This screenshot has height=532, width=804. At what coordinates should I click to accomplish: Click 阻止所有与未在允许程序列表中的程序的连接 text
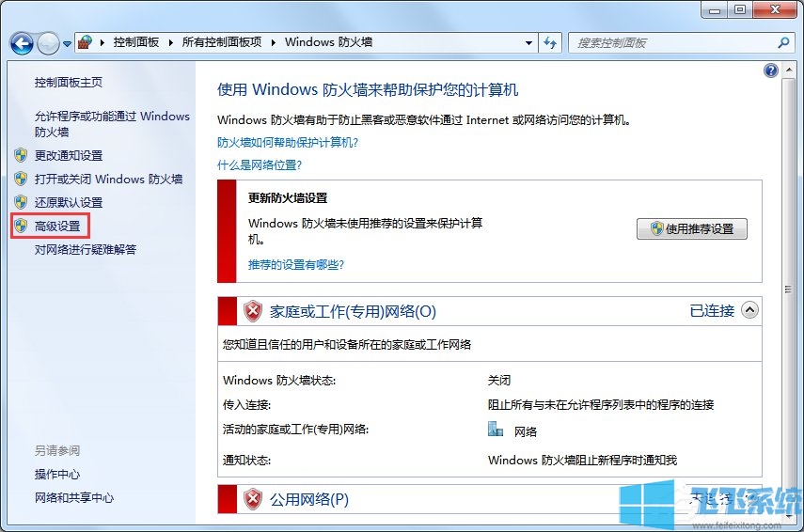pyautogui.click(x=601, y=405)
